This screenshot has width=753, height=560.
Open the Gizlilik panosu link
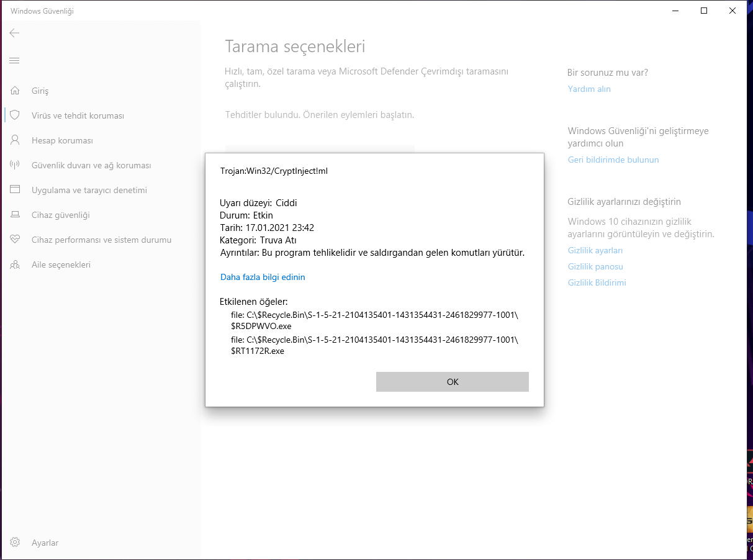click(595, 266)
